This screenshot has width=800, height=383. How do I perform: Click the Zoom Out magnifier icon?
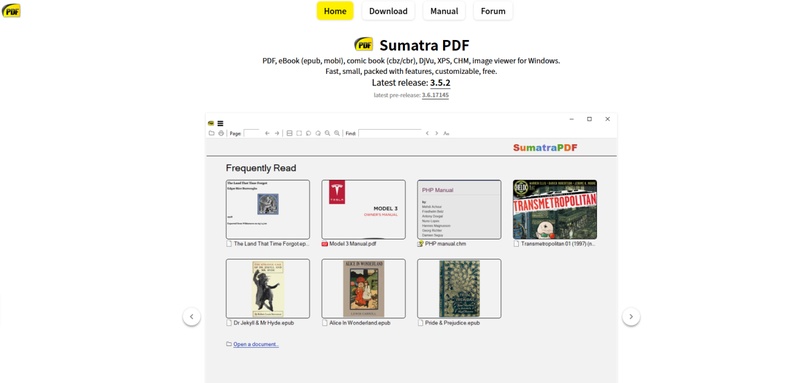tap(328, 133)
